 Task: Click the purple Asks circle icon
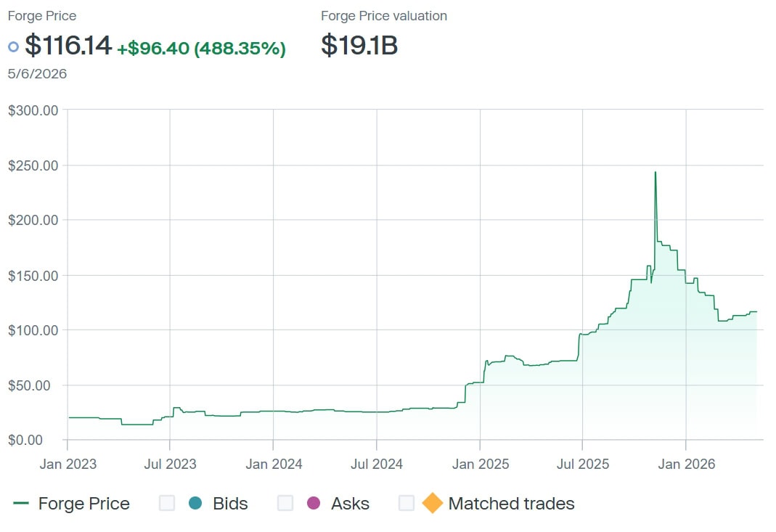[x=314, y=503]
